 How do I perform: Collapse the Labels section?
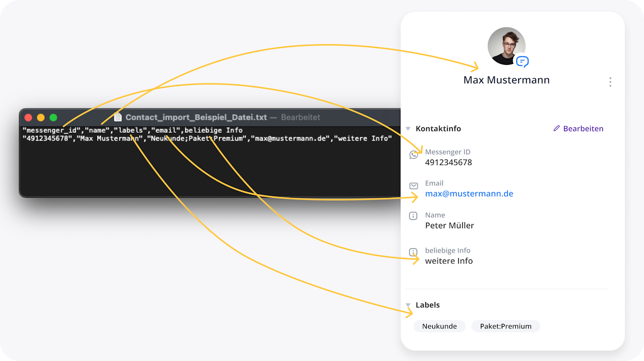(x=408, y=305)
